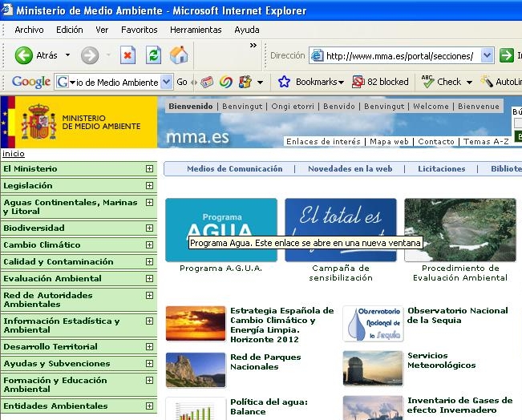522x420 pixels.
Task: Go to the browser Home page icon
Action: point(178,55)
